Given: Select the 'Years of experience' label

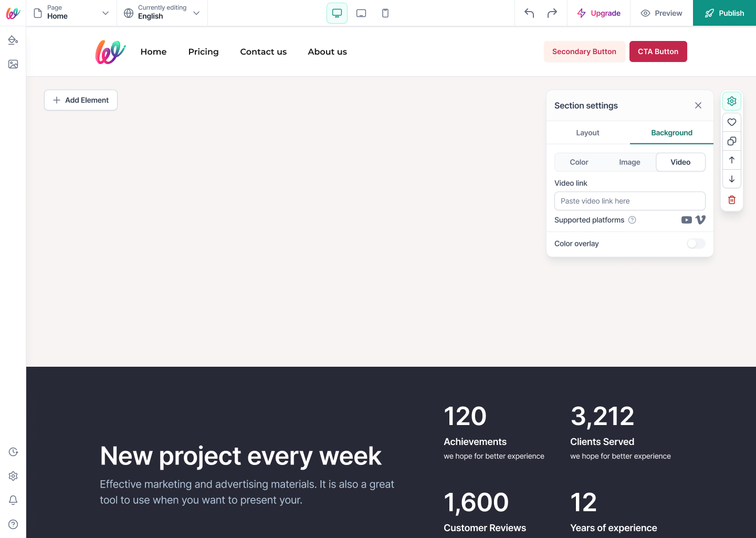Looking at the screenshot, I should pyautogui.click(x=614, y=528).
